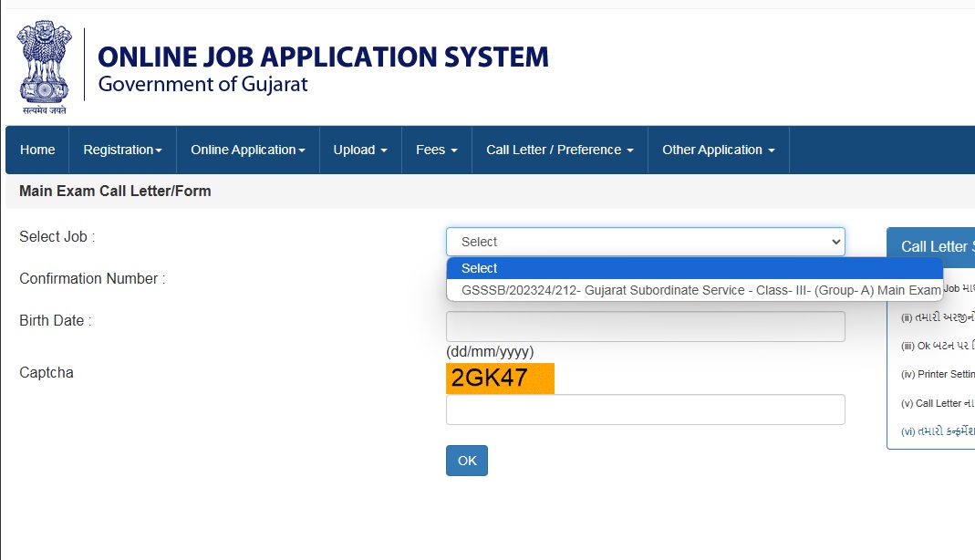Expand the Registration dropdown menu
The width and height of the screenshot is (975, 560).
pyautogui.click(x=122, y=150)
